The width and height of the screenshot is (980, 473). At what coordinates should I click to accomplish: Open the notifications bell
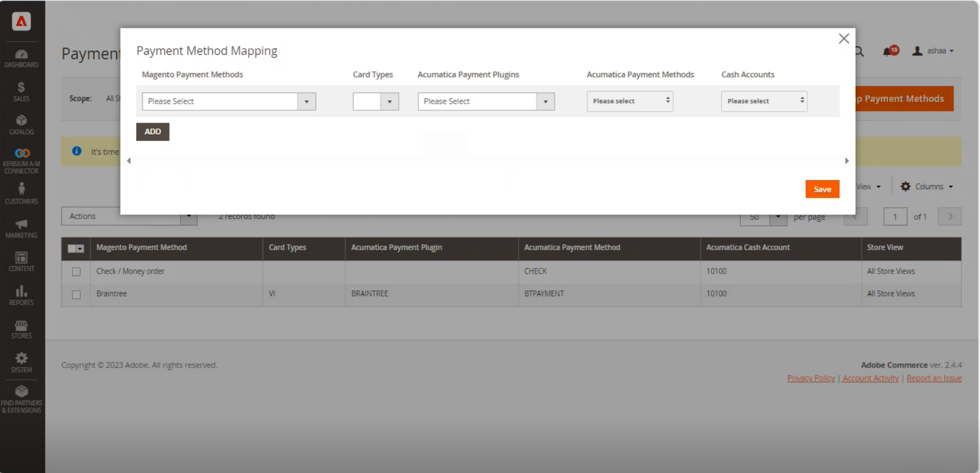890,51
